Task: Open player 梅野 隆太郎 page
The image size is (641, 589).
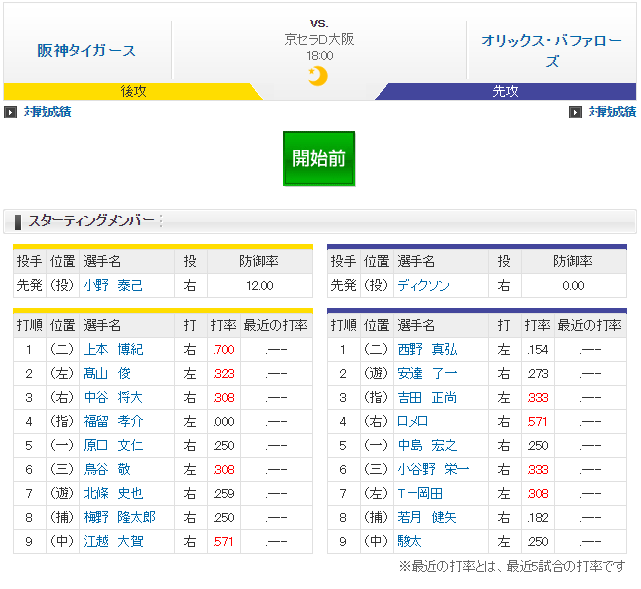Action: pyautogui.click(x=119, y=517)
